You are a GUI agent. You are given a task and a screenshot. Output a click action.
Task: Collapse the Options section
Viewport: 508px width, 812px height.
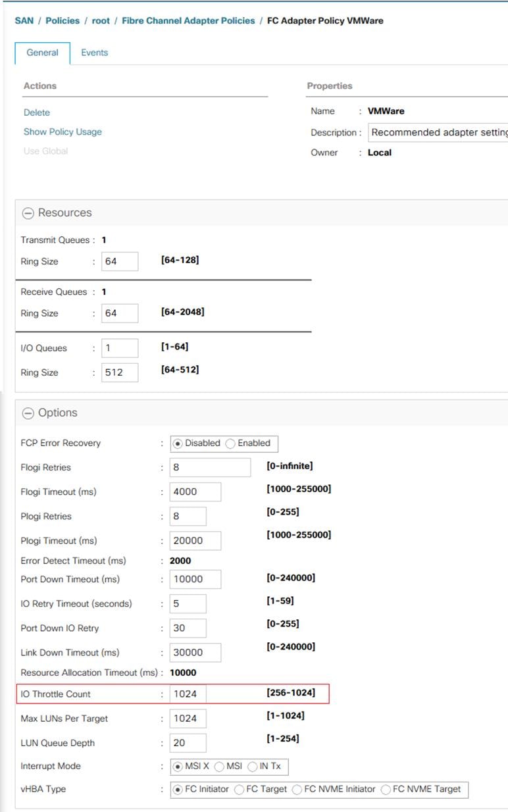click(28, 413)
